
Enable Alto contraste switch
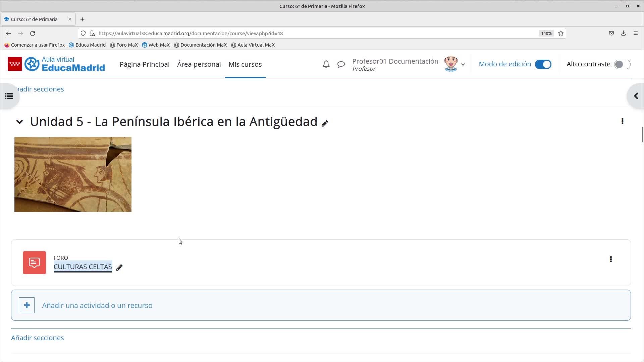pyautogui.click(x=622, y=64)
